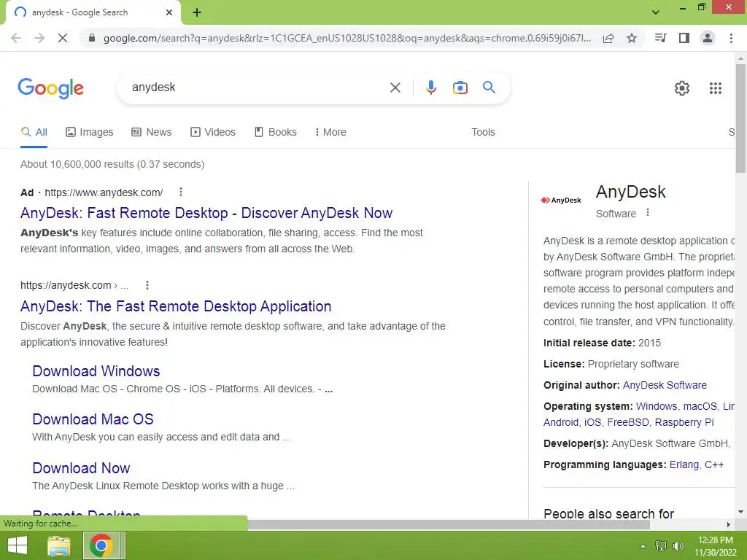Click the padlock site info icon
Screen dimensions: 747x560
[92, 38]
